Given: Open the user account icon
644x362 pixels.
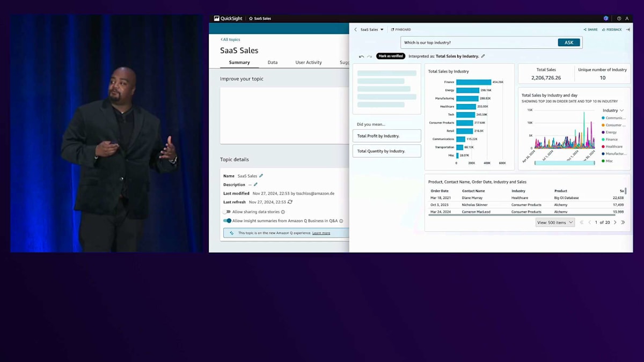Looking at the screenshot, I should tap(627, 18).
